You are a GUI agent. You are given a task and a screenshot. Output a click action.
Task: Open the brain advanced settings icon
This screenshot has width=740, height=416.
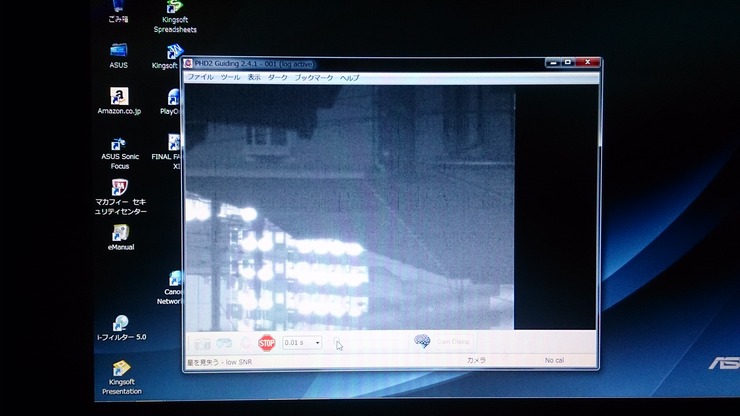422,341
